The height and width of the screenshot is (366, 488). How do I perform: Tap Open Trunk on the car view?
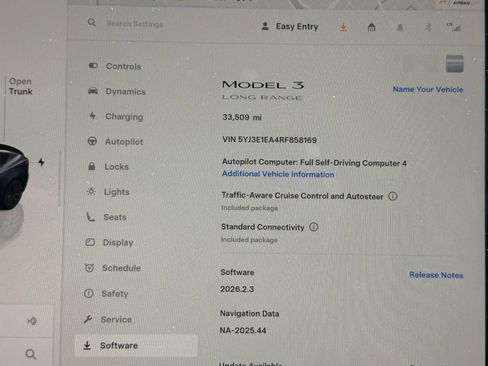point(20,86)
